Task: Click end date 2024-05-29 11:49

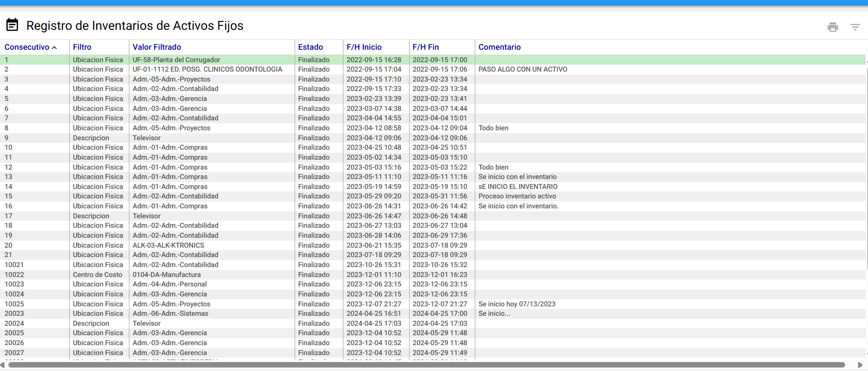Action: click(x=440, y=353)
